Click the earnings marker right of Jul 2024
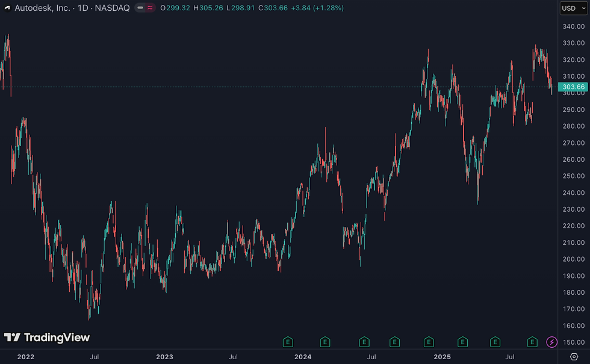This screenshot has height=364, width=590. point(395,342)
